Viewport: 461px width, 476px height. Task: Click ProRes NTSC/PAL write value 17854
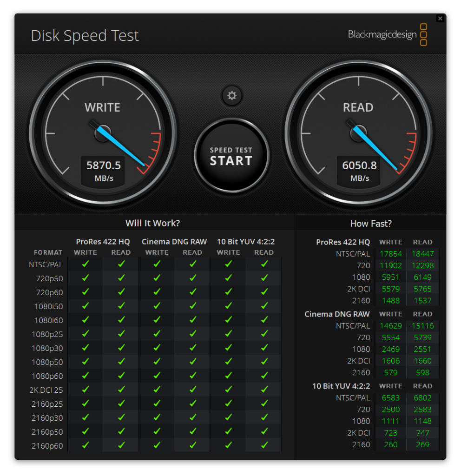(390, 254)
